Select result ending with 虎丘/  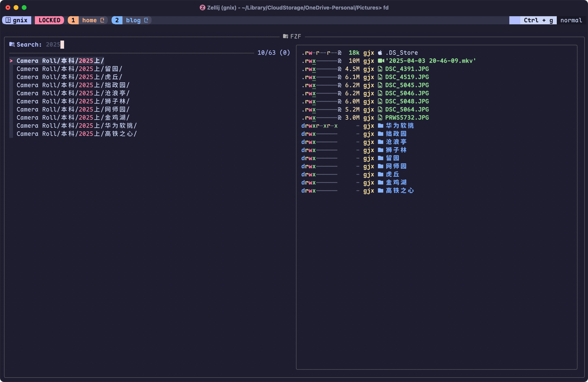point(69,77)
